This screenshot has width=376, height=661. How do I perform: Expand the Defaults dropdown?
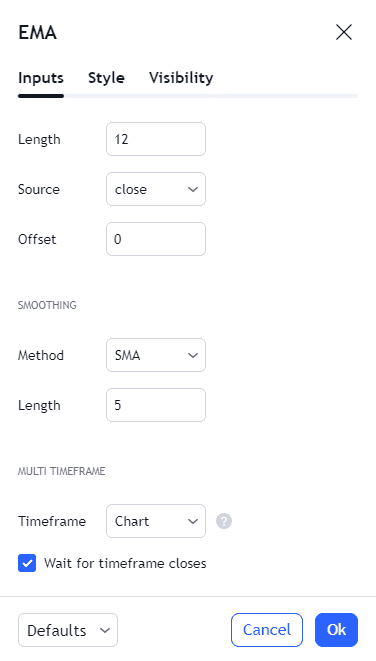pyautogui.click(x=68, y=630)
